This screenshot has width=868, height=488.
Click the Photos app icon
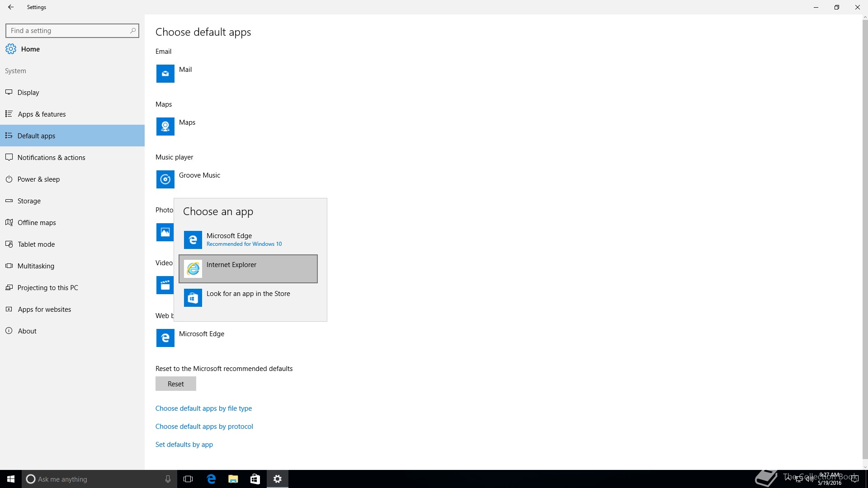tap(165, 232)
